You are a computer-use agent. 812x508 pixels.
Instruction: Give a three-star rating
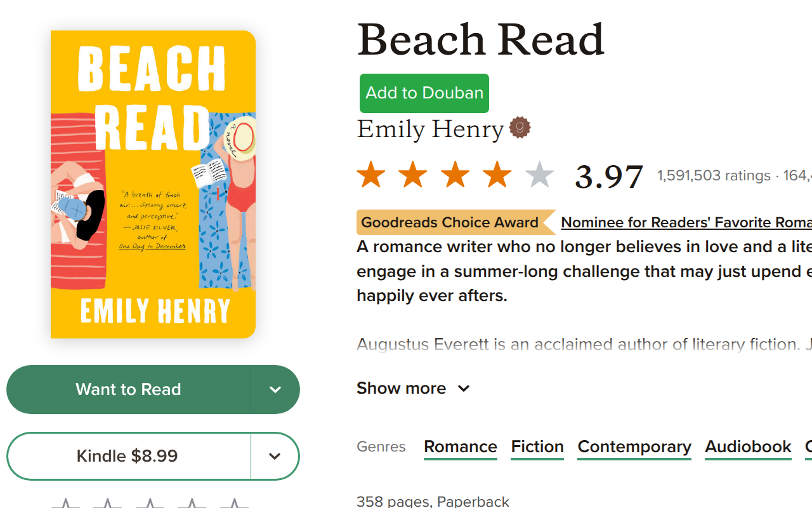[x=150, y=504]
